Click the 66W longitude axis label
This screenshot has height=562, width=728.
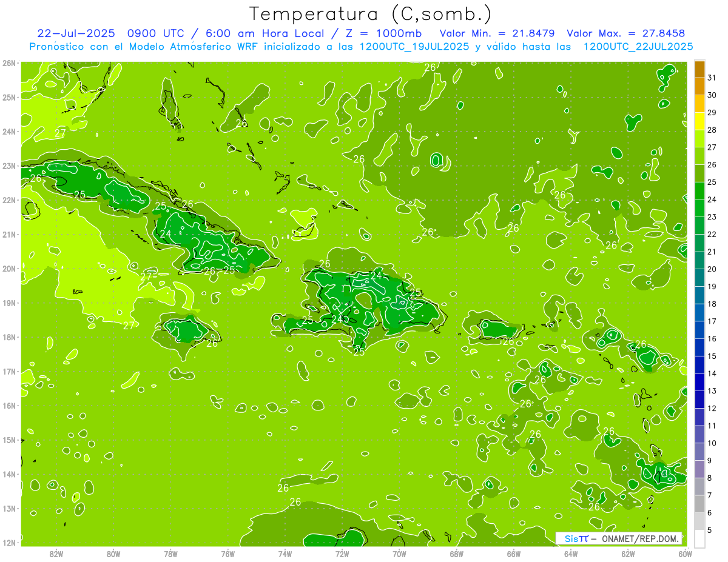coord(513,553)
